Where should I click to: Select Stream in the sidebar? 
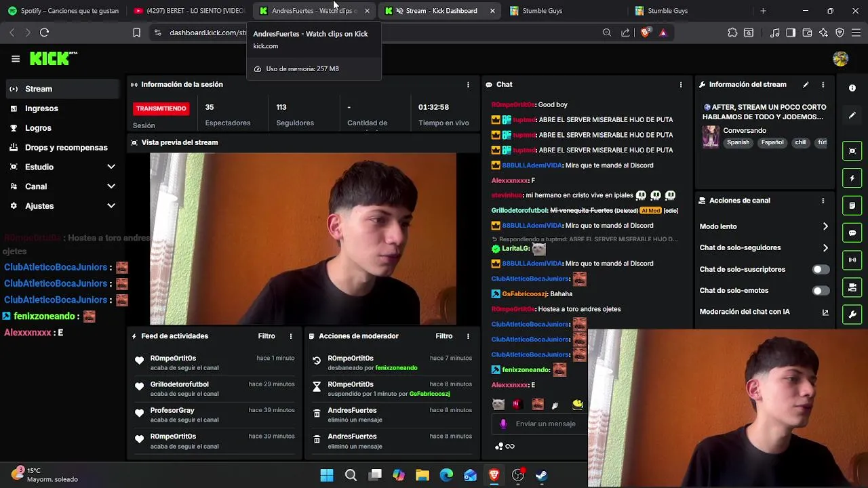point(63,89)
